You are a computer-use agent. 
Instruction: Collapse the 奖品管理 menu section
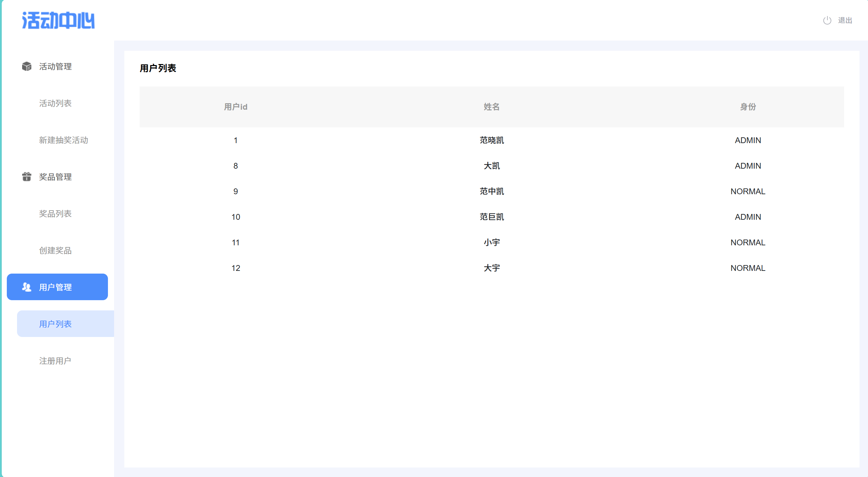pos(55,177)
